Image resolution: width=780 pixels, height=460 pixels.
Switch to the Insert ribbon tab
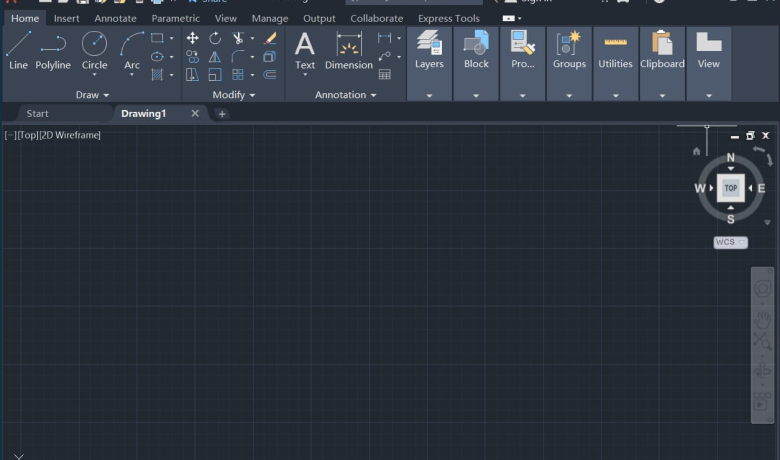click(67, 18)
